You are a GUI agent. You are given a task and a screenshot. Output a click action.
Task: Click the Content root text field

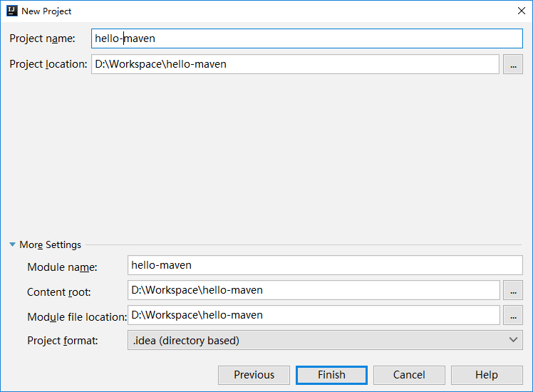tap(314, 290)
